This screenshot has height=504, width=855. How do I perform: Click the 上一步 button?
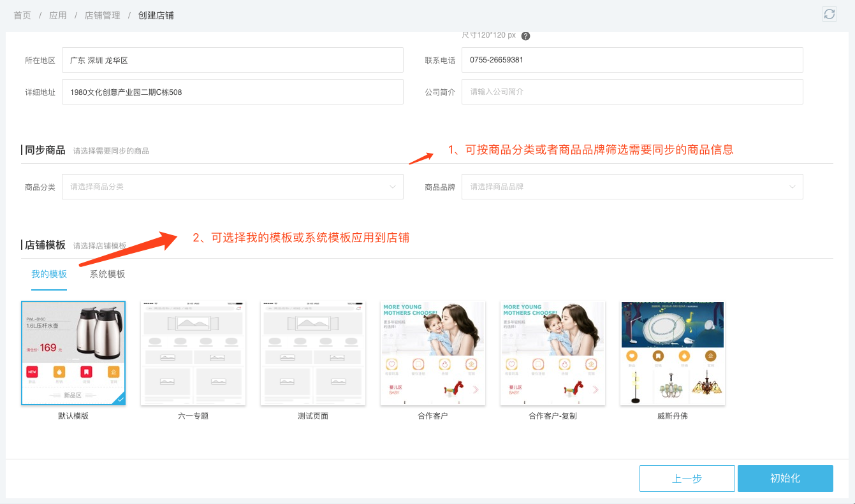(x=687, y=479)
